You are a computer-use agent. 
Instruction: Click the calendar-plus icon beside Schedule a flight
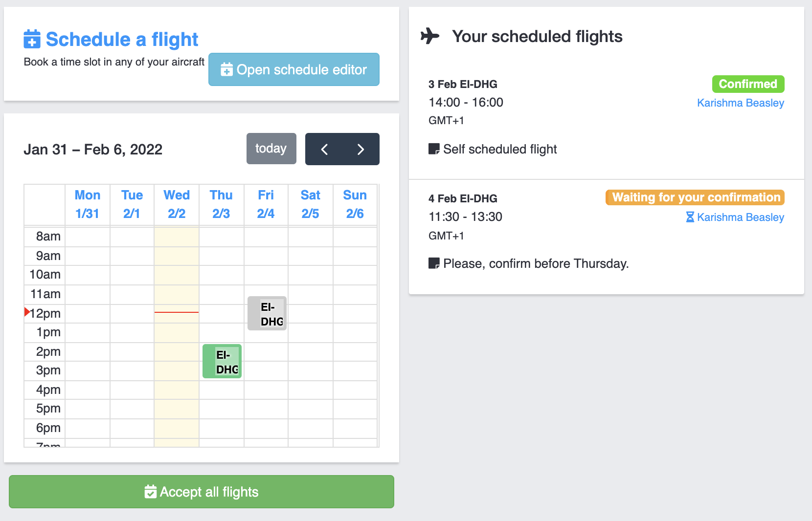pyautogui.click(x=32, y=39)
